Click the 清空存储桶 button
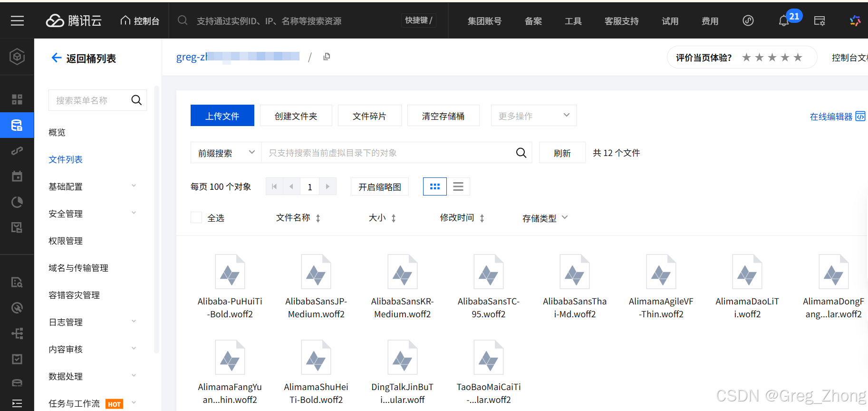This screenshot has width=868, height=411. coord(444,116)
